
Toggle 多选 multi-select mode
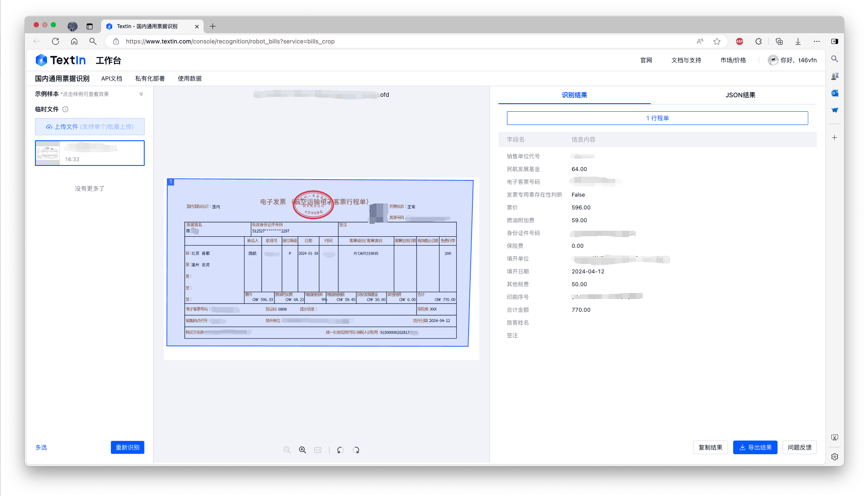(x=41, y=447)
